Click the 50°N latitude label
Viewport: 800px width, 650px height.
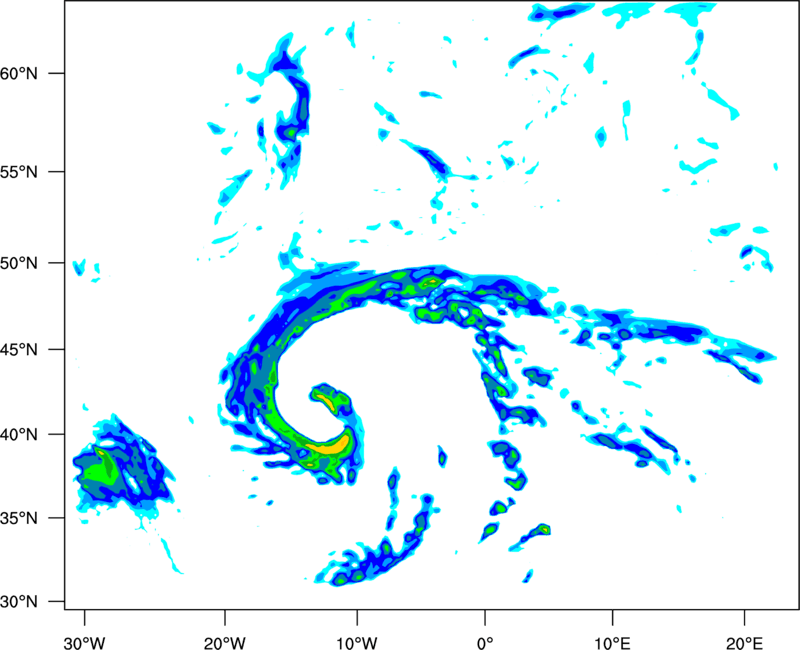coord(19,263)
